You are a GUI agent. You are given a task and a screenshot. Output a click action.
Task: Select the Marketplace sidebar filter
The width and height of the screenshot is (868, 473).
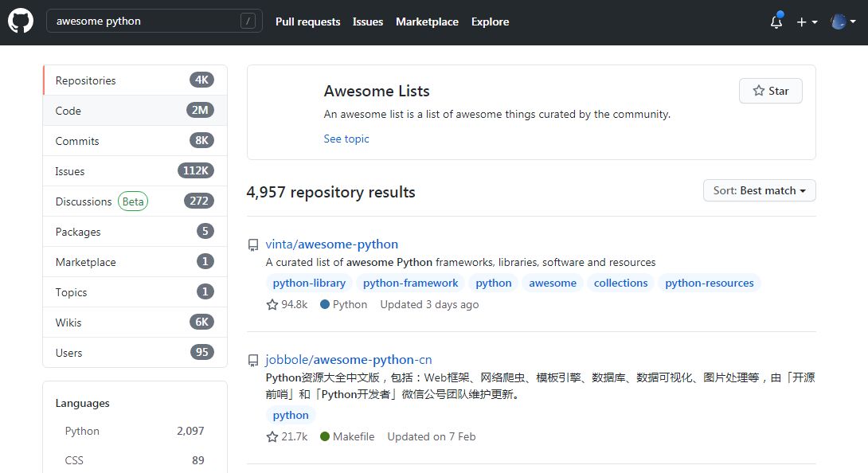click(x=135, y=262)
